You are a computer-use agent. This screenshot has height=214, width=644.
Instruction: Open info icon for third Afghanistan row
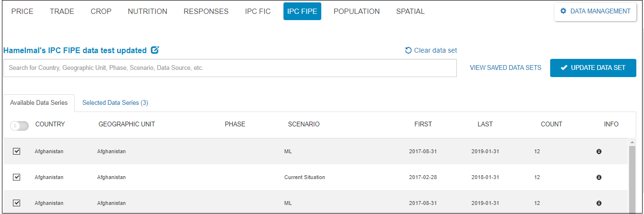tap(599, 203)
